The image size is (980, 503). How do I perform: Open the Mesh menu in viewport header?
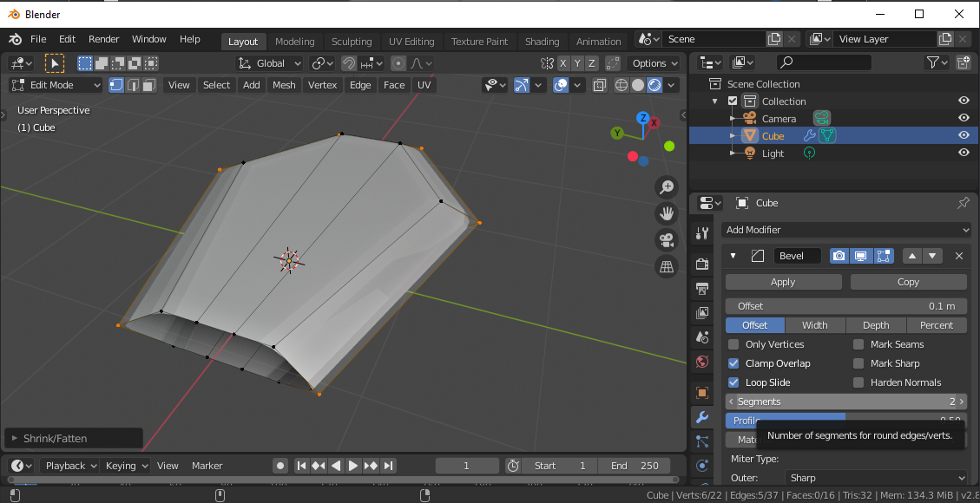[x=284, y=85]
